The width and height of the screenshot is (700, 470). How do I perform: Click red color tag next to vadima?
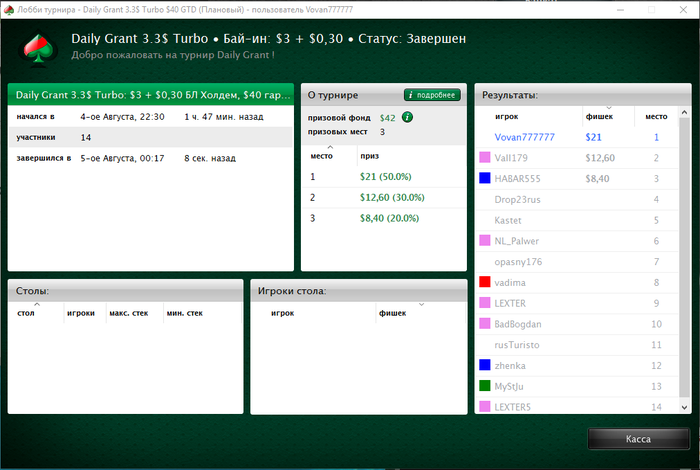point(484,282)
